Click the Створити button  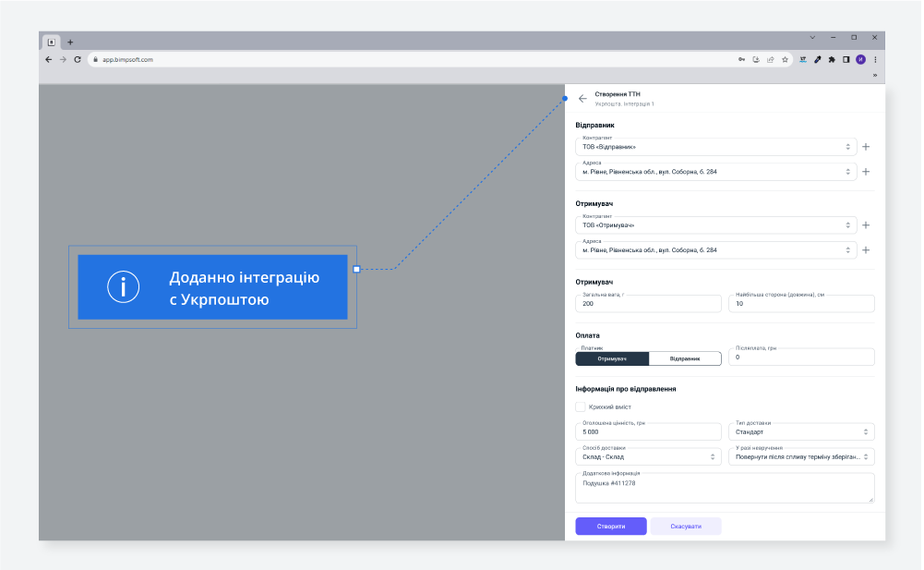click(610, 526)
